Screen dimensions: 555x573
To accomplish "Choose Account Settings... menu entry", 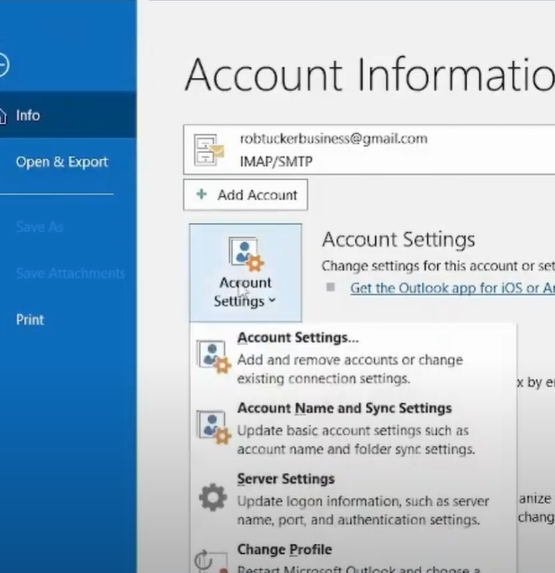I will tap(353, 358).
